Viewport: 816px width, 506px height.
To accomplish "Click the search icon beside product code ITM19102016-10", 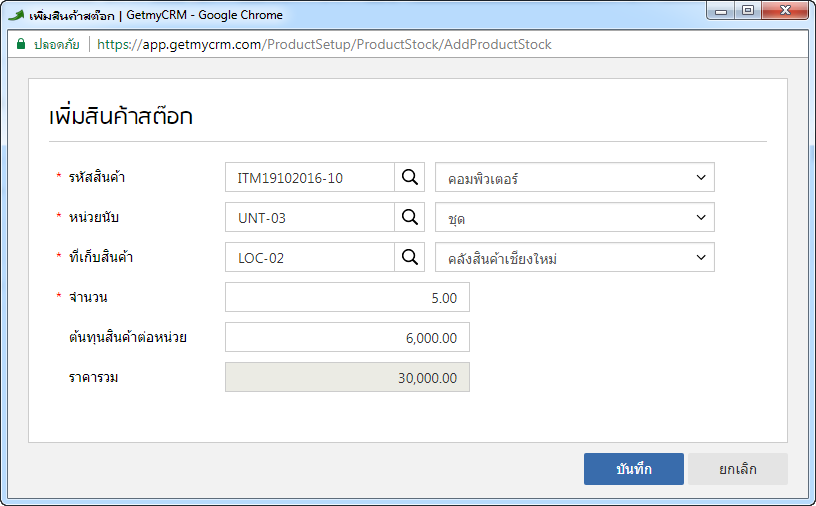I will pyautogui.click(x=410, y=177).
